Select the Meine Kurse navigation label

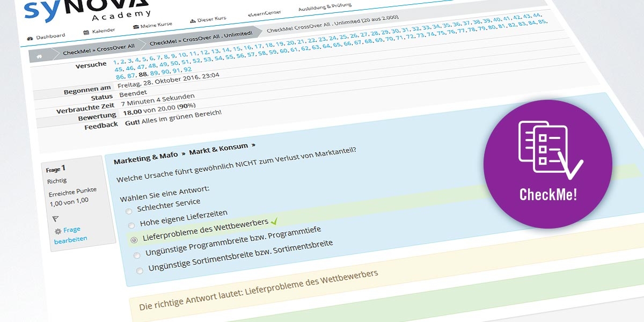155,25
